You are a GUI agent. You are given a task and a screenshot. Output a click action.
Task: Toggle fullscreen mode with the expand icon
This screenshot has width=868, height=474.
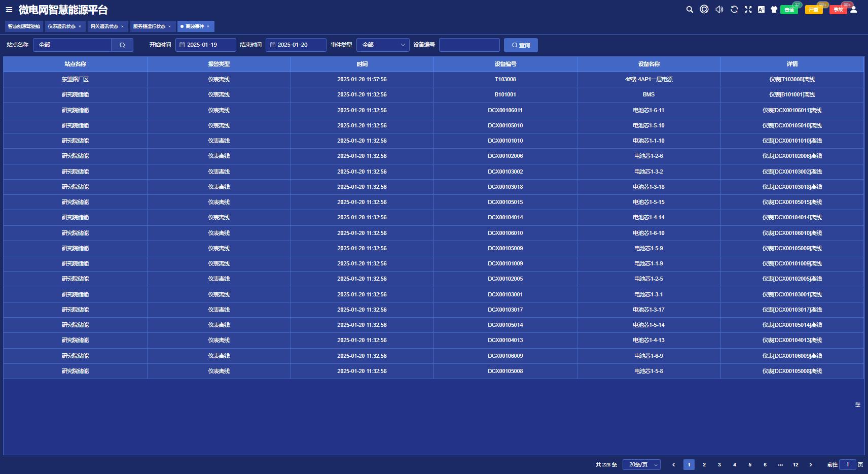(748, 10)
